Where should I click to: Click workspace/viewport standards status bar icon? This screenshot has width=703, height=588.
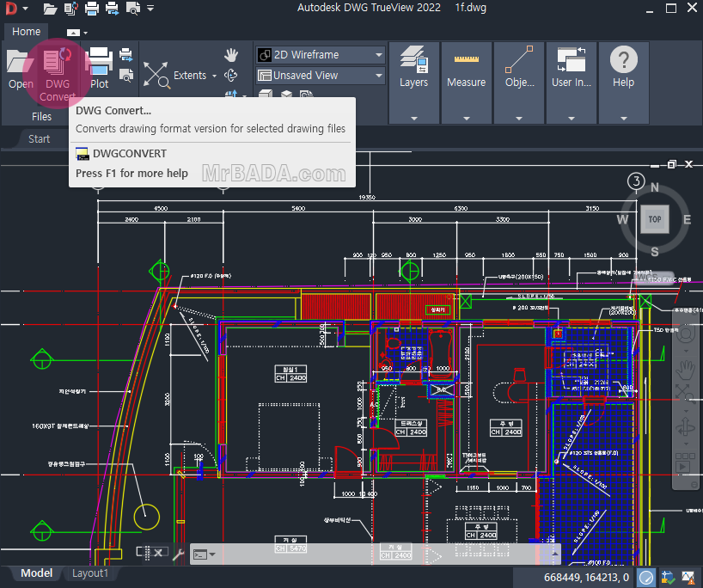pyautogui.click(x=668, y=577)
